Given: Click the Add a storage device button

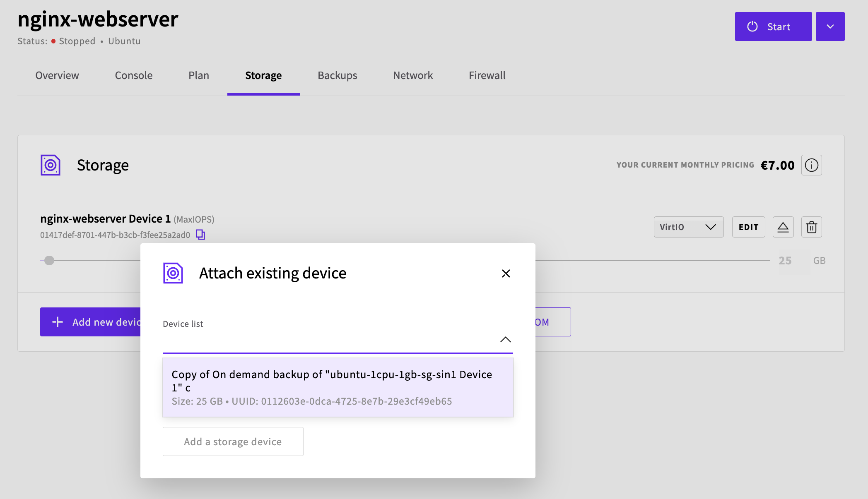Looking at the screenshot, I should (x=233, y=441).
